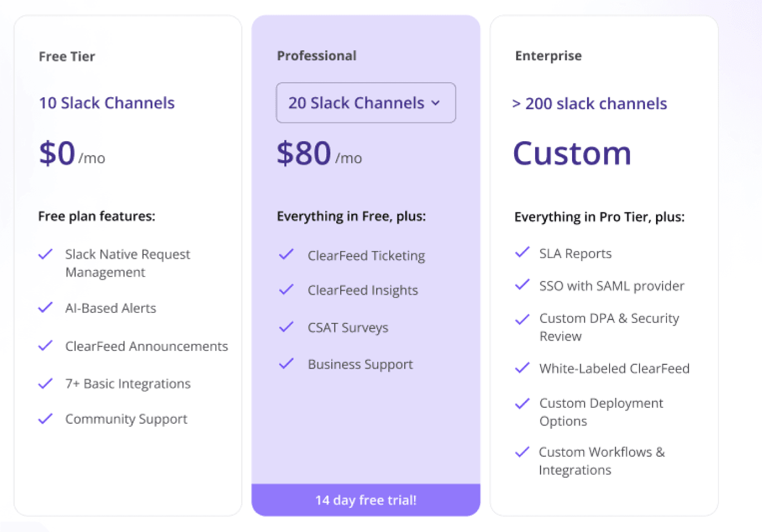The height and width of the screenshot is (532, 762).
Task: Click checkmark next to White-Labeled ClearFeed
Action: [x=522, y=368]
